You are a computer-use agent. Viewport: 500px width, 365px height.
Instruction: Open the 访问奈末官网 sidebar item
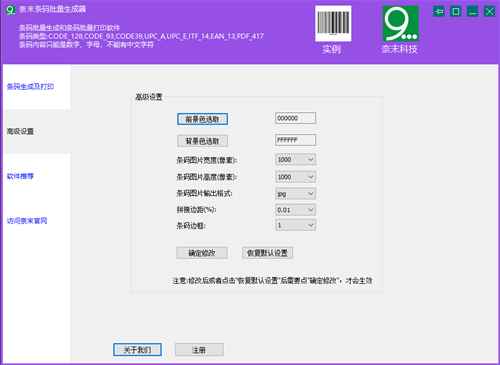[37, 221]
